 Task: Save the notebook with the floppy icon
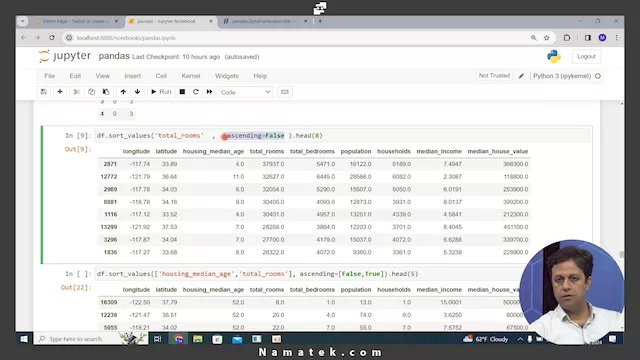pos(44,92)
